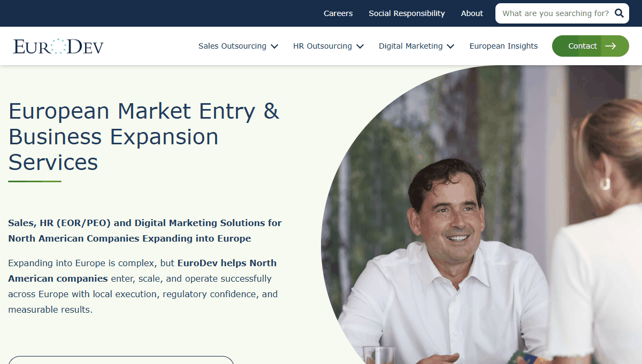Click the 'European Market Entry & Business Expansion Services' heading
The image size is (642, 364).
pyautogui.click(x=144, y=137)
